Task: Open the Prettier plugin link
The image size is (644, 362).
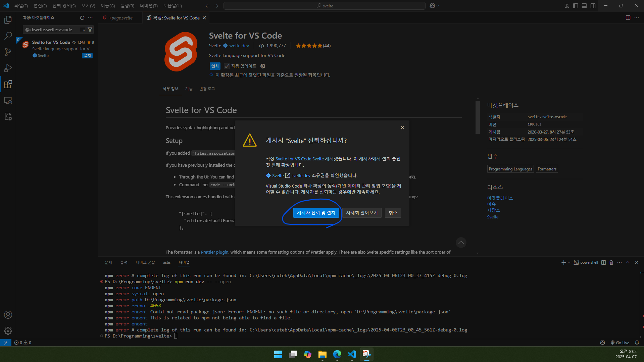Action: coord(214,252)
